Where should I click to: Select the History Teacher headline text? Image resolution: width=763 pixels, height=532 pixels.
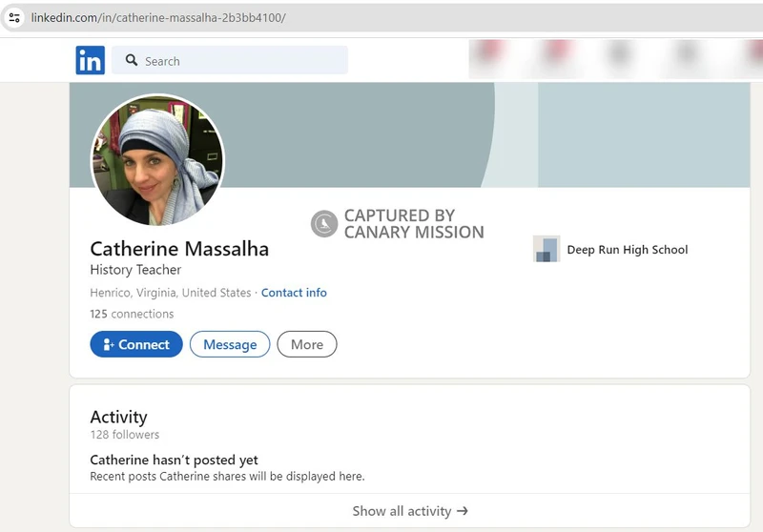[x=135, y=270]
